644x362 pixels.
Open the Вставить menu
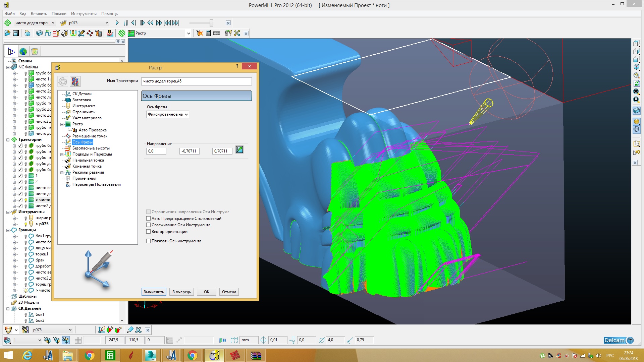coord(39,14)
